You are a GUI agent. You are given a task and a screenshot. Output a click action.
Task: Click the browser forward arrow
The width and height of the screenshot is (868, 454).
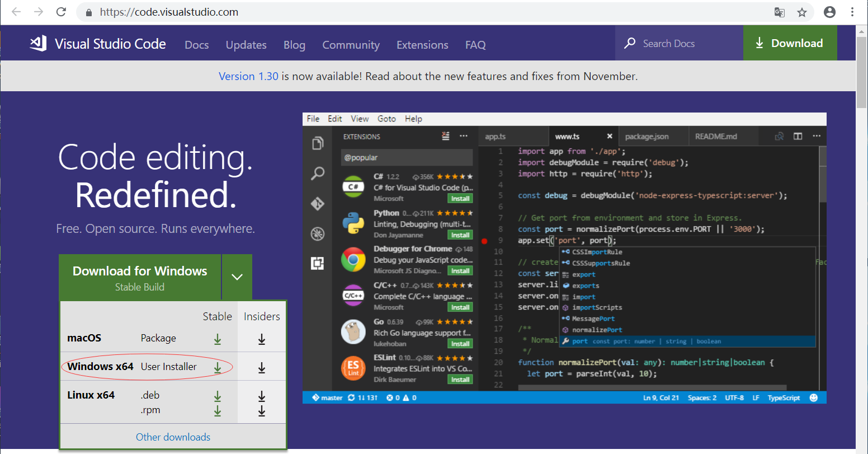click(39, 12)
